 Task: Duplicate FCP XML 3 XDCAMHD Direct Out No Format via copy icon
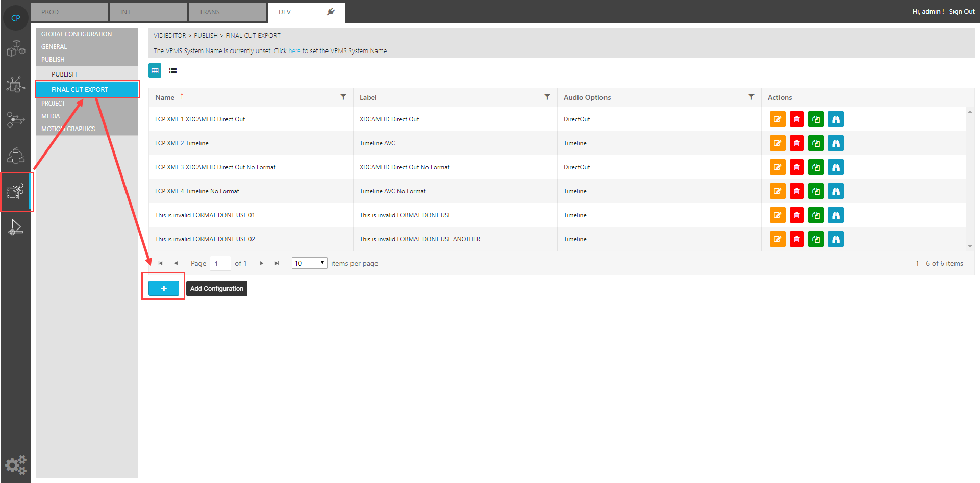(816, 167)
